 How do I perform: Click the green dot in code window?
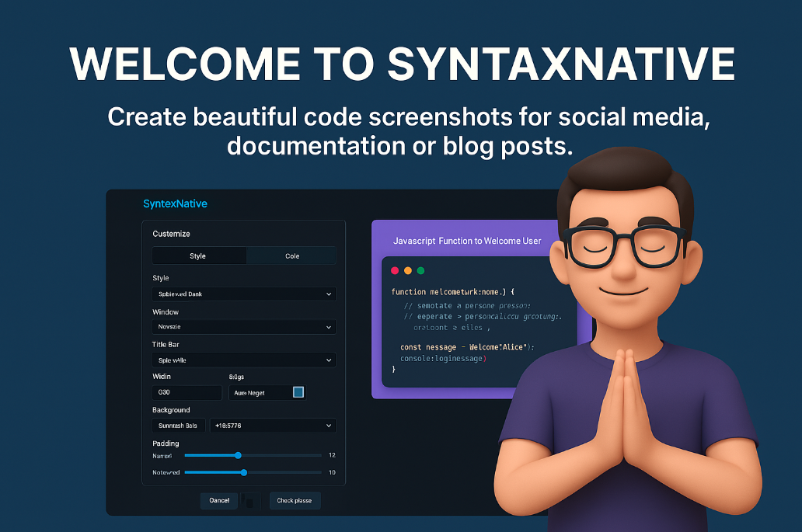coord(420,270)
